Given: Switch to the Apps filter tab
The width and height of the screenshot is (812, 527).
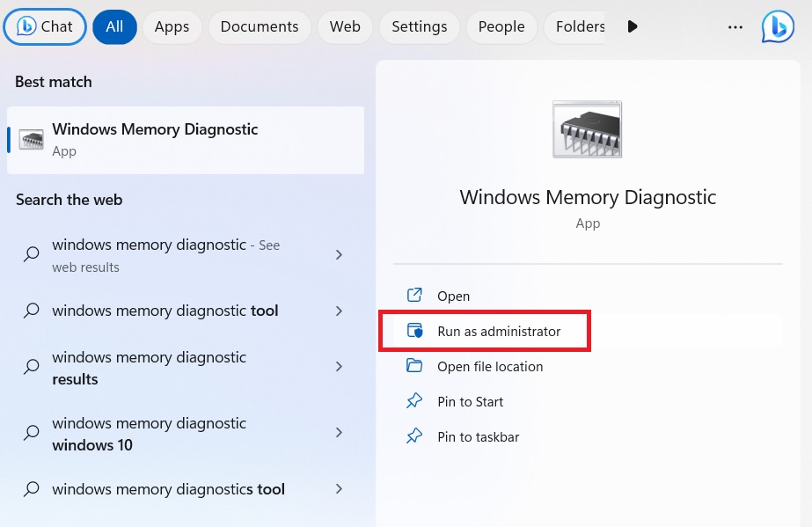Looking at the screenshot, I should point(172,26).
